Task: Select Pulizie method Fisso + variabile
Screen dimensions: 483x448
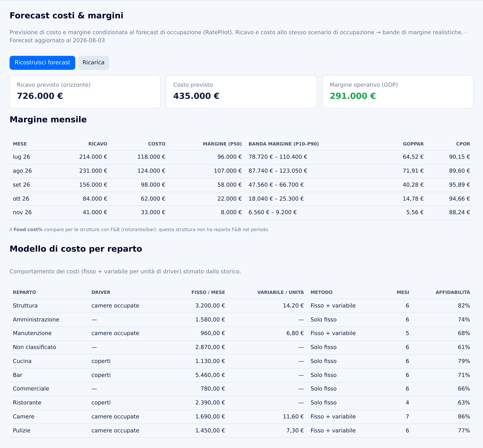Action: point(333,431)
